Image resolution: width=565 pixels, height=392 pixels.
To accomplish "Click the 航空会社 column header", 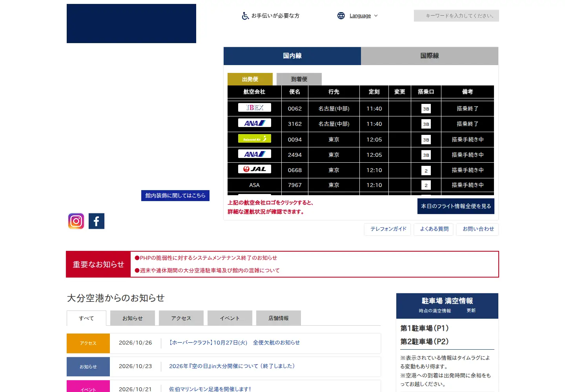I will pyautogui.click(x=254, y=92).
